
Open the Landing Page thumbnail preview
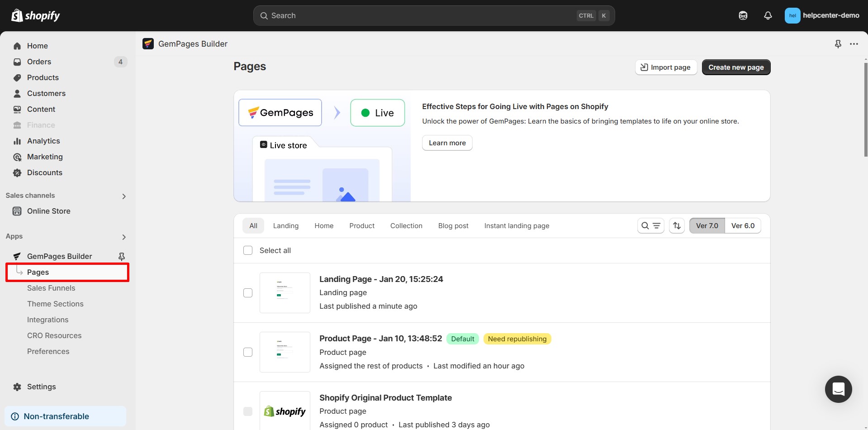[285, 292]
